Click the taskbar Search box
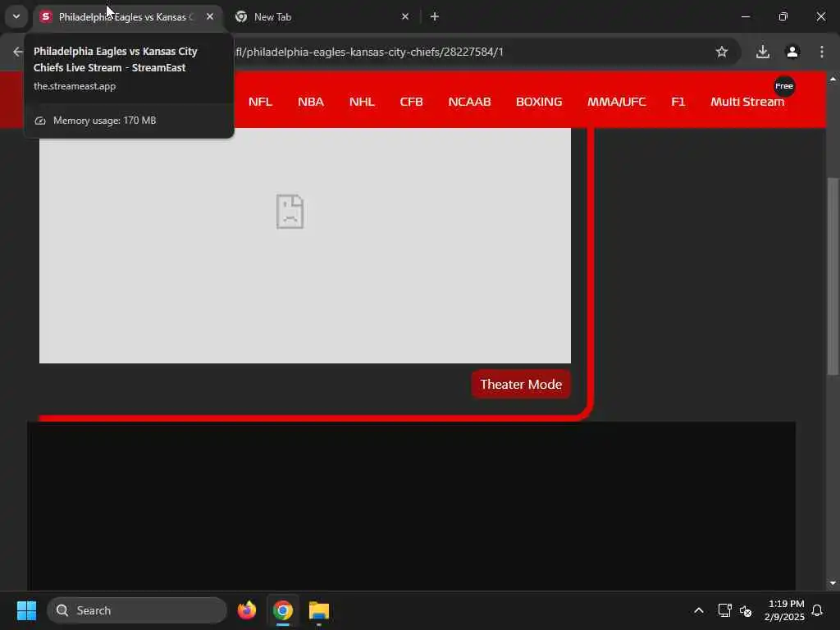The image size is (840, 630). coord(137,610)
